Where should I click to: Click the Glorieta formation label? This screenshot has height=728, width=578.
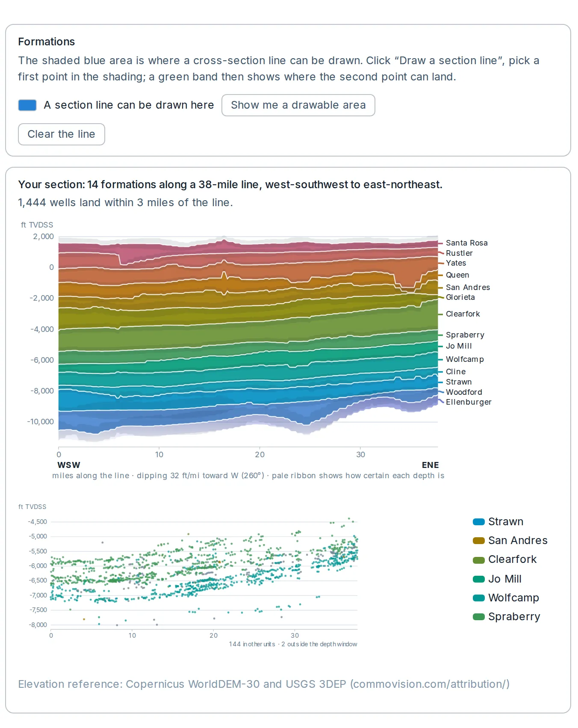(460, 297)
